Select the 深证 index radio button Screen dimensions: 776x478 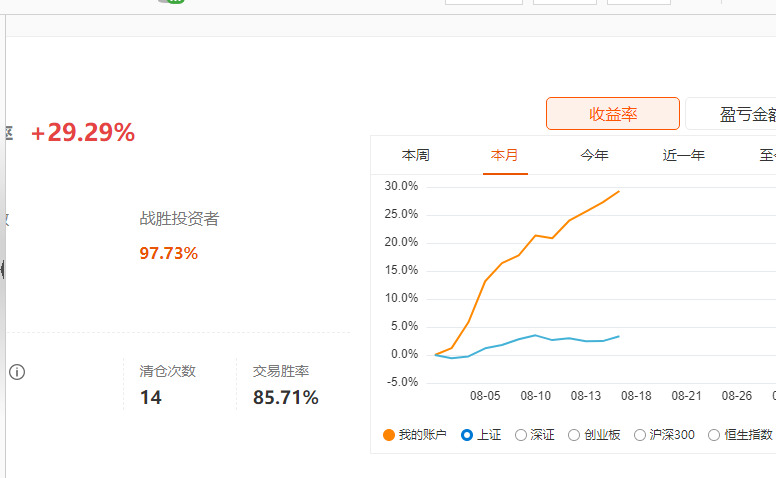(x=521, y=435)
